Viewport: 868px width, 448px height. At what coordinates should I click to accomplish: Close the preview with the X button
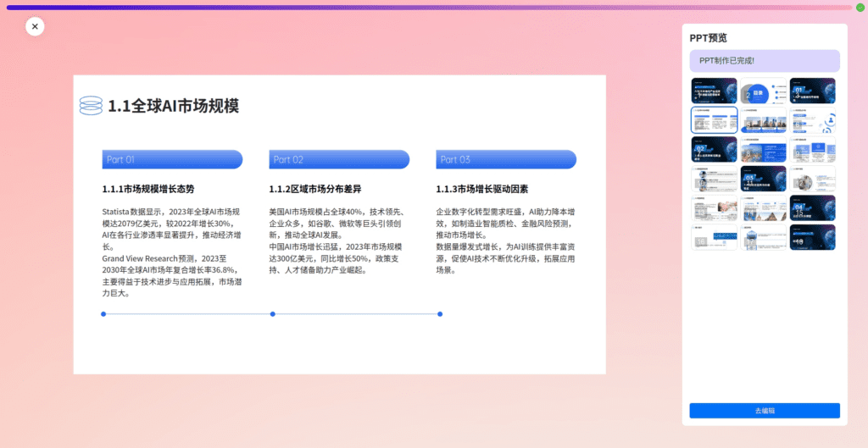point(35,26)
